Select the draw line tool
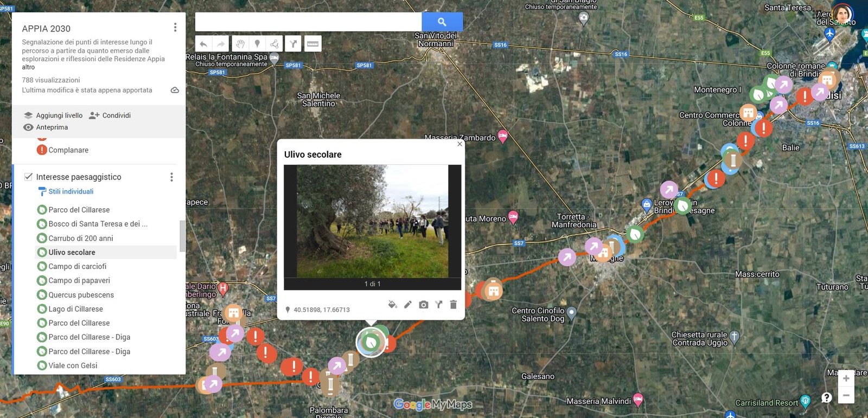868x418 pixels. [x=275, y=44]
